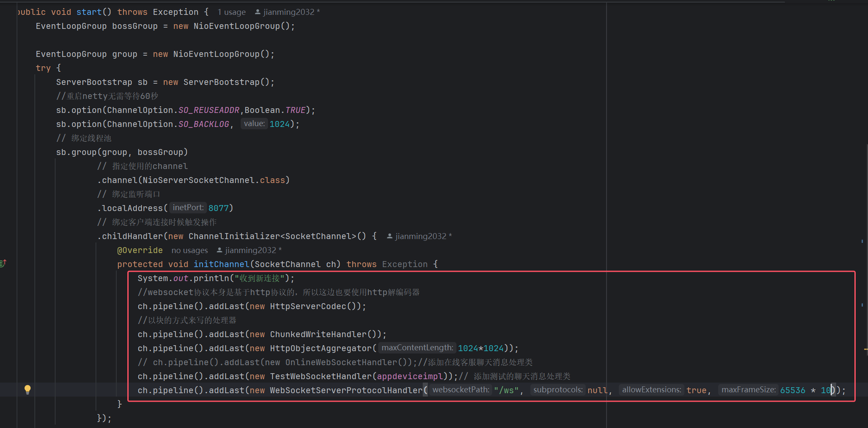Click the 'allowExtensions:' parameter hint
Viewport: 868px width, 428px height.
coord(652,390)
